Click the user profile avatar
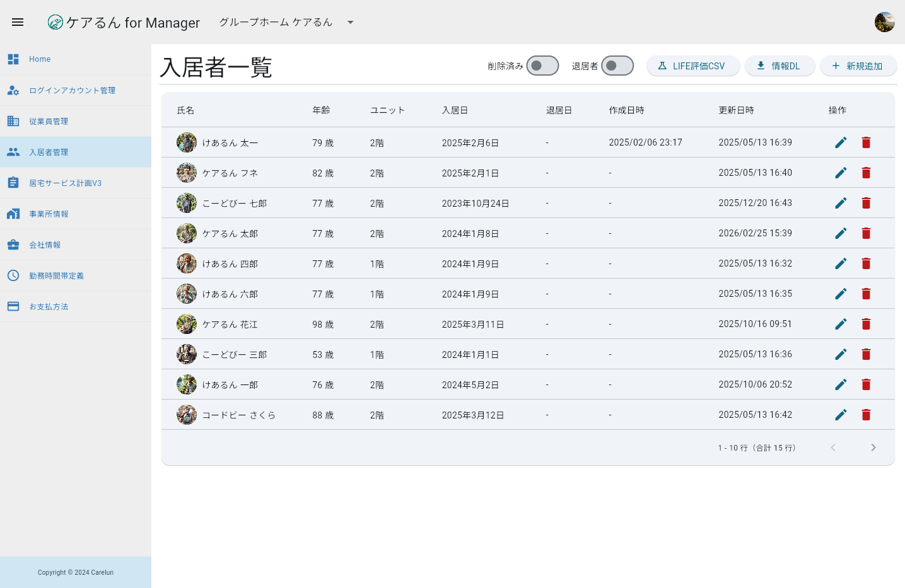Image resolution: width=905 pixels, height=588 pixels. point(884,22)
